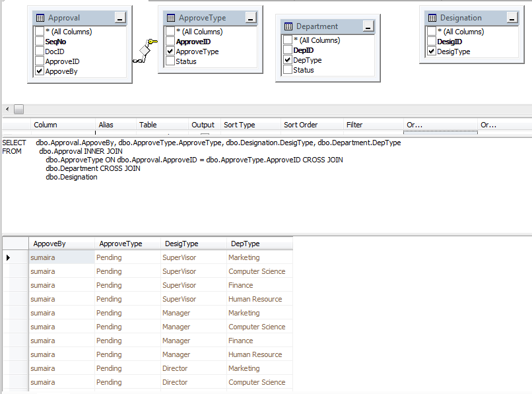Click the ApproveType results column header
Viewport: 532px width, 394px height.
click(127, 244)
